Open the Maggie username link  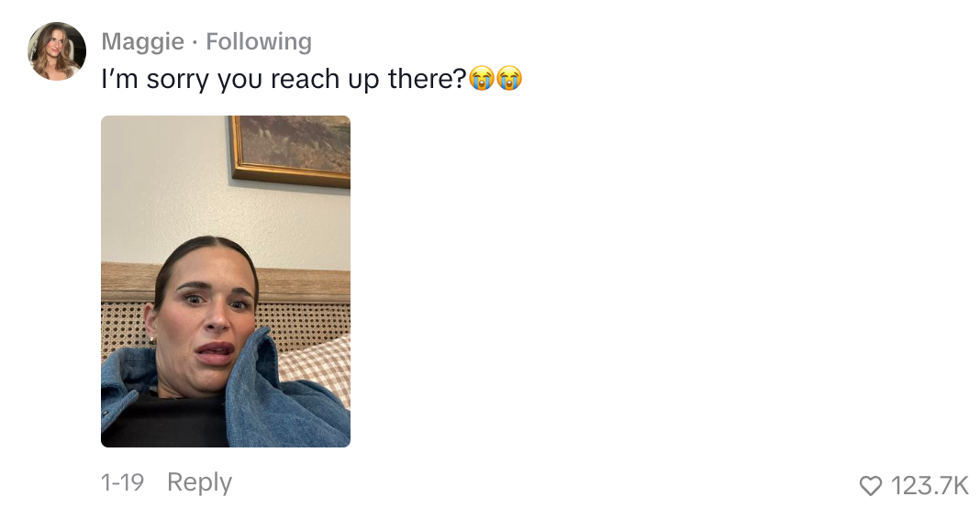[142, 42]
